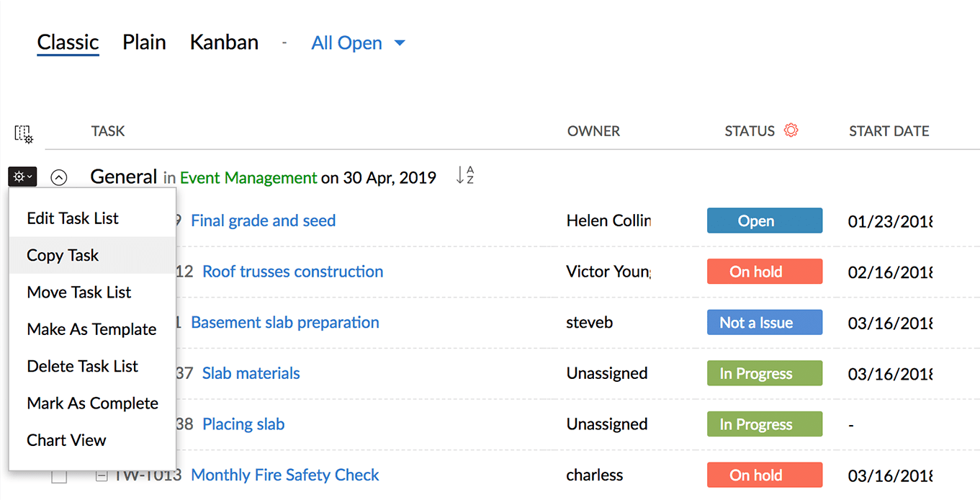Screen dimensions: 980x500
Task: Choose Chart View from the menu
Action: tap(92, 440)
